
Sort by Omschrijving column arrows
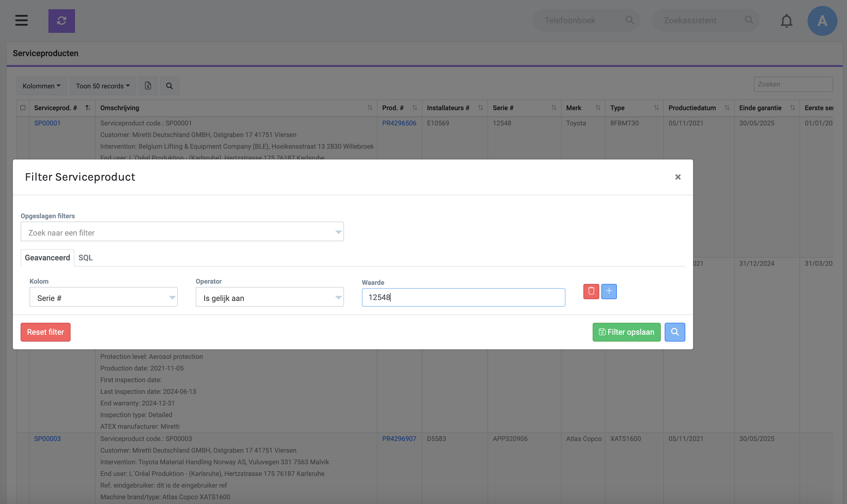(370, 108)
